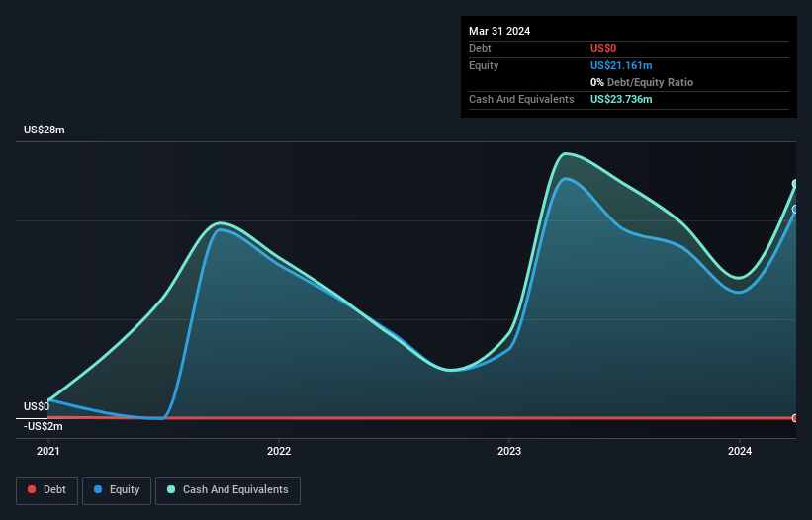Screen dimensions: 812x520
Task: Click the Equity value US$21.161m in tooltip
Action: [x=621, y=65]
